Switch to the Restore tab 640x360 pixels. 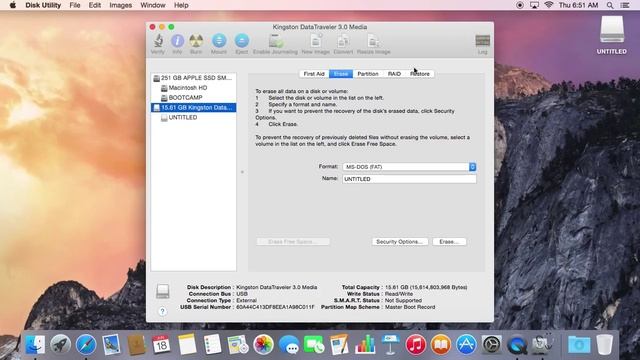pyautogui.click(x=420, y=74)
